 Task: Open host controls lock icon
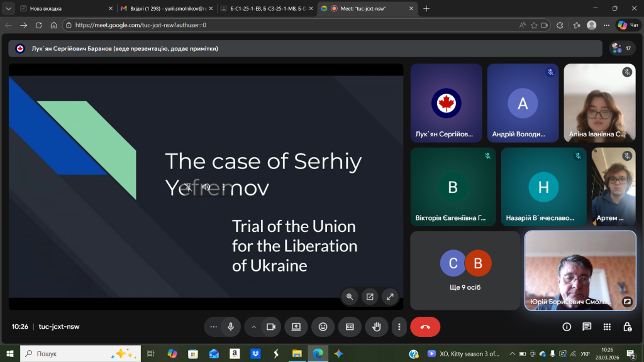(x=627, y=327)
